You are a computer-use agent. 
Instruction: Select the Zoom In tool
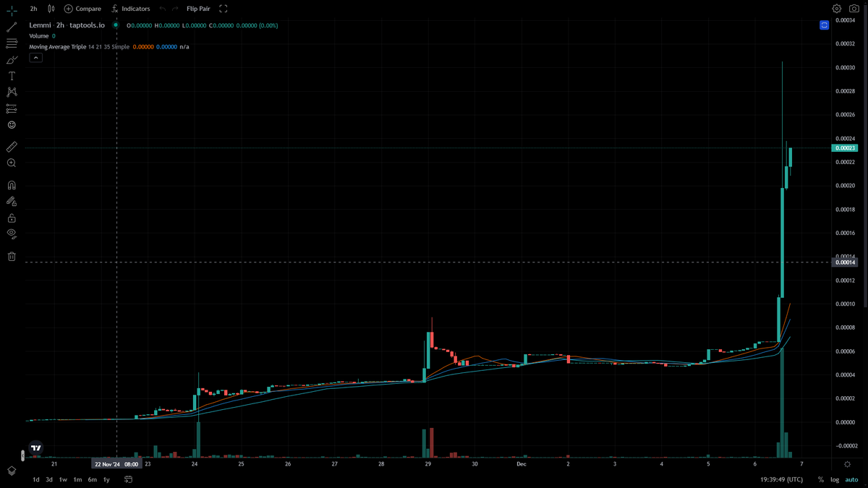12,163
